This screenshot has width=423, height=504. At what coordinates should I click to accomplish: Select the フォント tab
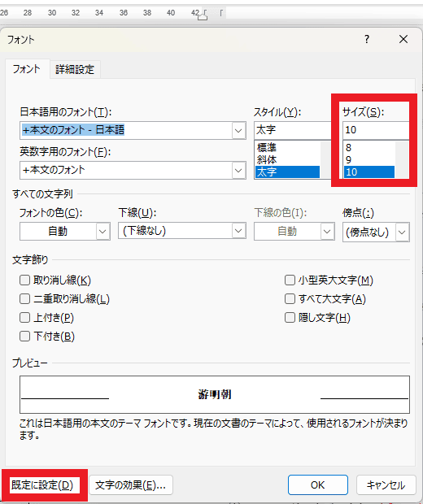[26, 69]
